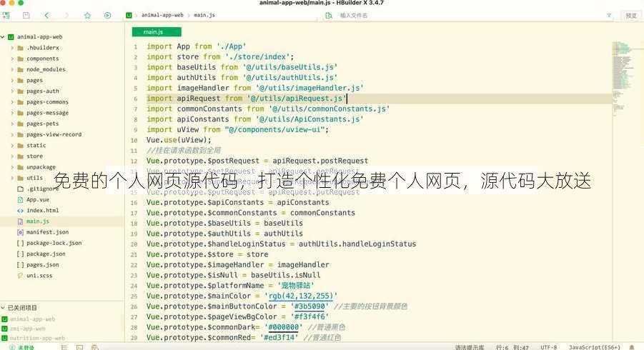Click the pages-auth folder icon
This screenshot has width=644, height=350.
coord(20,91)
